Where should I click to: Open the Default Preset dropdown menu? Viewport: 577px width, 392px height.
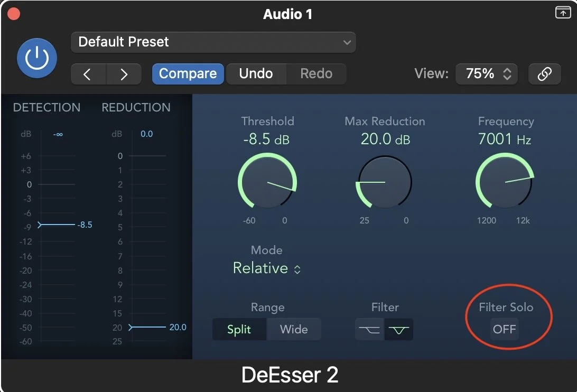(x=213, y=42)
